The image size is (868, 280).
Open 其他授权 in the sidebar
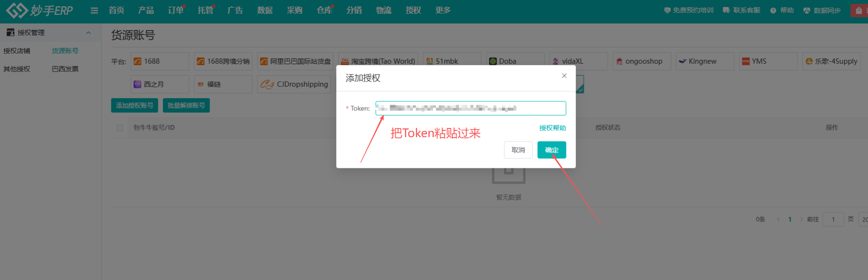point(17,69)
